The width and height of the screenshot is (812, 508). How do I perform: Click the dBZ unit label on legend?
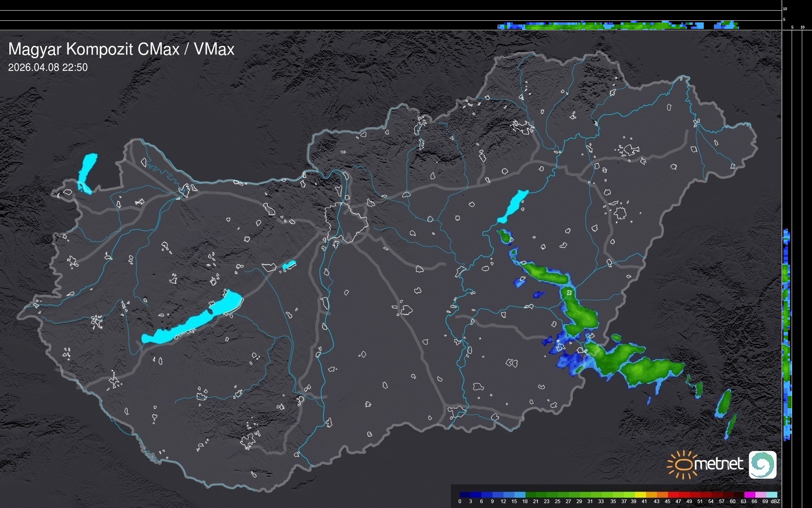tap(775, 501)
